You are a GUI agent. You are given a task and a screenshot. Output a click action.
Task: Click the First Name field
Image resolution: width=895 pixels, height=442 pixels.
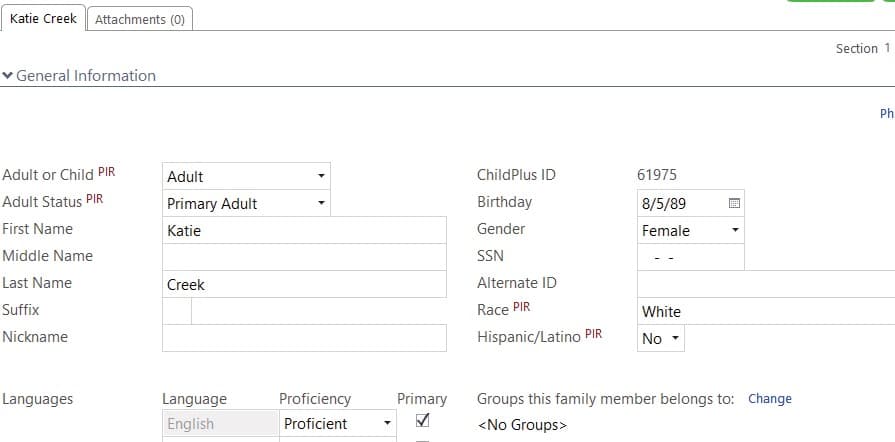304,230
